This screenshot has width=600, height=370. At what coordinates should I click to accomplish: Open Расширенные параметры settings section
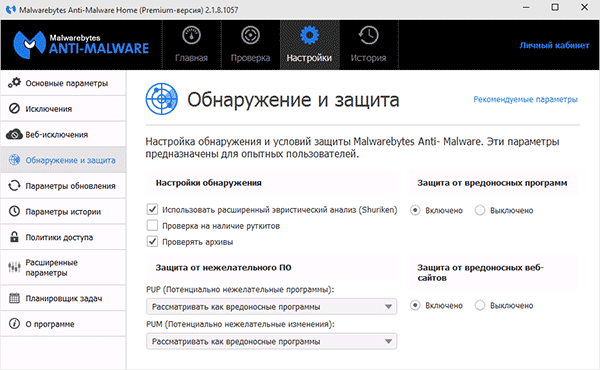coord(63,267)
